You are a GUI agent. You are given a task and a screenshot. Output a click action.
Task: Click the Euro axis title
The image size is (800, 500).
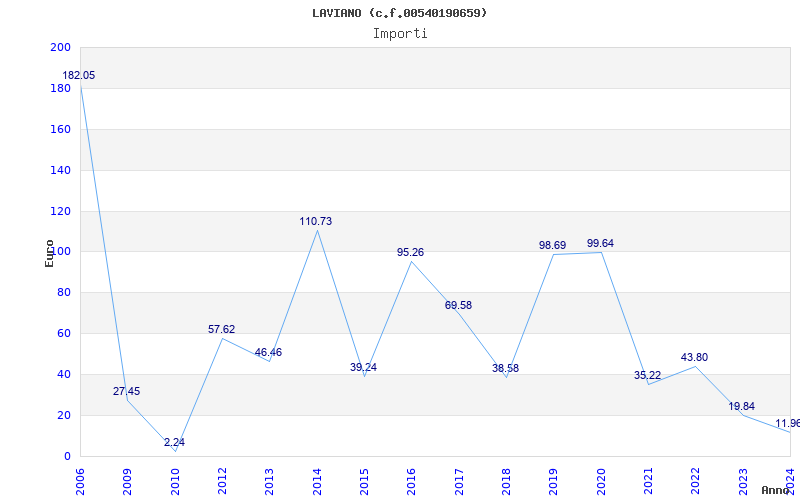[x=49, y=253]
